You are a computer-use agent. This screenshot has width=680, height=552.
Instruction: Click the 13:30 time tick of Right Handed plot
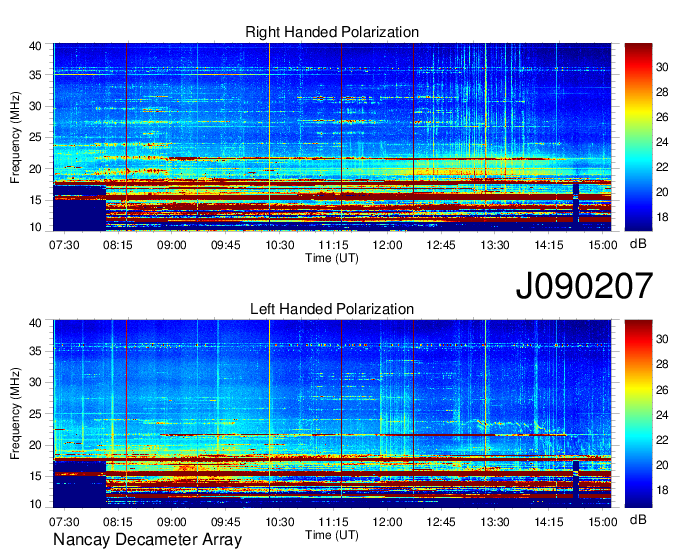[495, 245]
